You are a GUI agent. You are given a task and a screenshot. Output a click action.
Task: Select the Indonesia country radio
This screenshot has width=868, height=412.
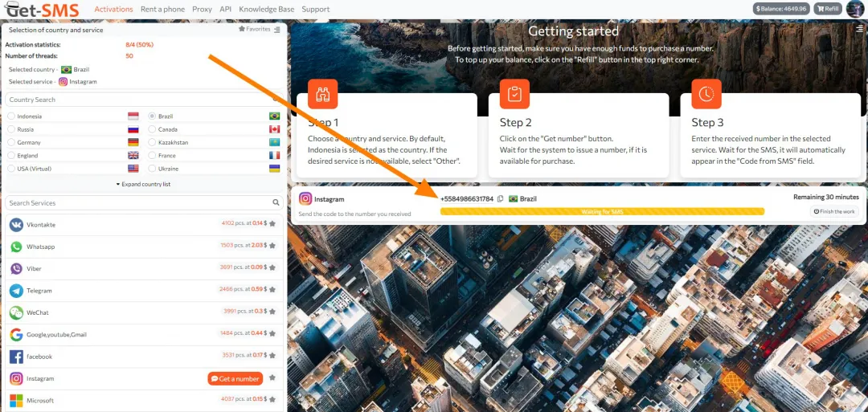click(11, 116)
